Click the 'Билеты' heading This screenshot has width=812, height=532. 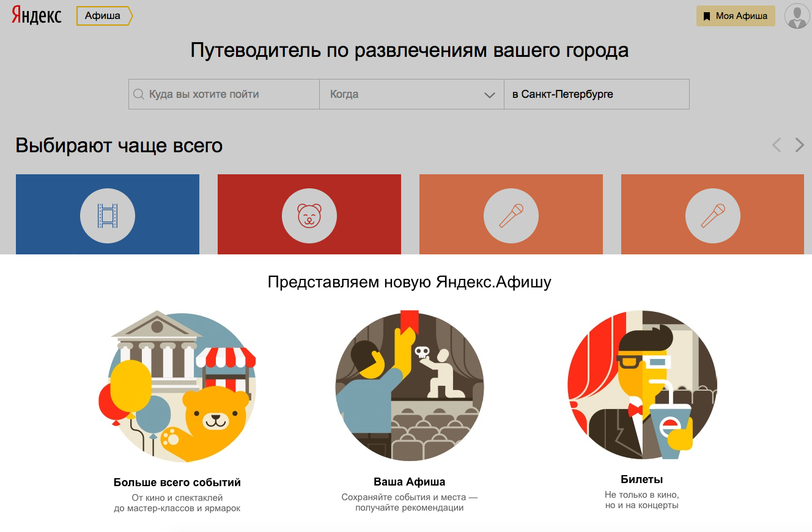coord(642,479)
